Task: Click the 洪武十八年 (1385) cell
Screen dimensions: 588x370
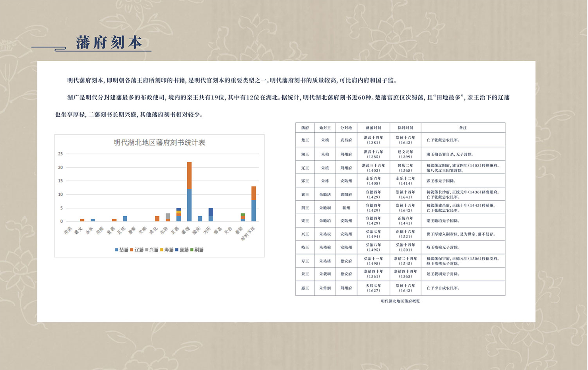Action: (374, 154)
